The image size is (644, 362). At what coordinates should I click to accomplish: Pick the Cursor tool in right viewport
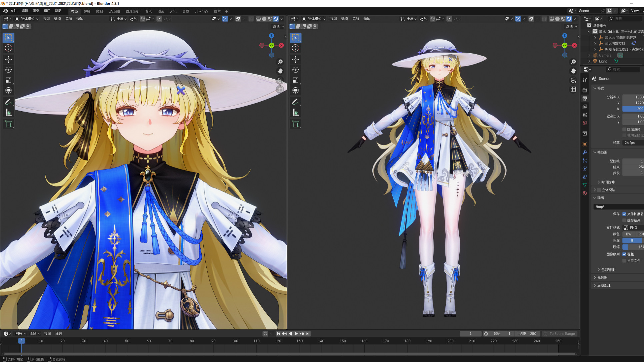tap(296, 48)
